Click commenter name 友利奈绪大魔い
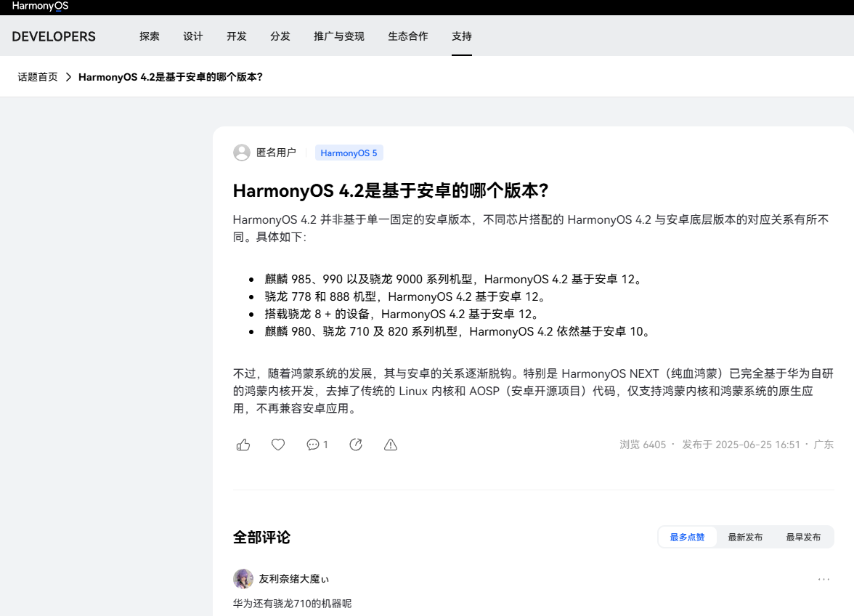Viewport: 854px width, 616px height. (293, 579)
